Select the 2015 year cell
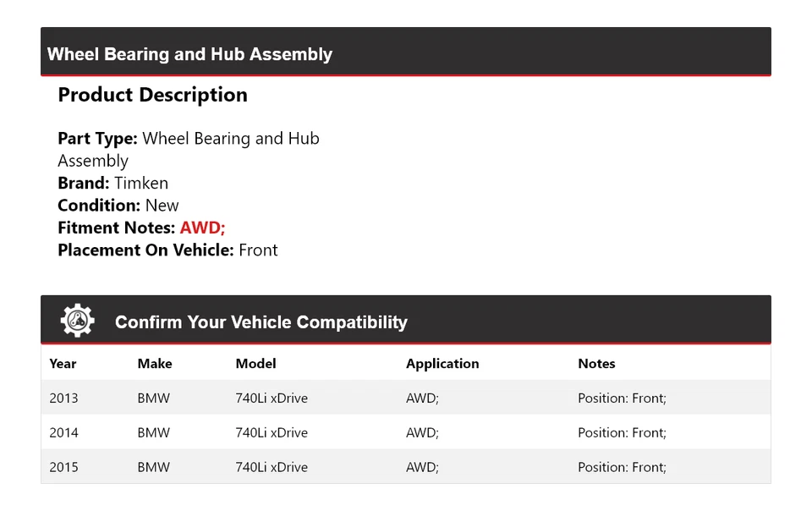Viewport: 812px width, 511px height. pyautogui.click(x=63, y=467)
